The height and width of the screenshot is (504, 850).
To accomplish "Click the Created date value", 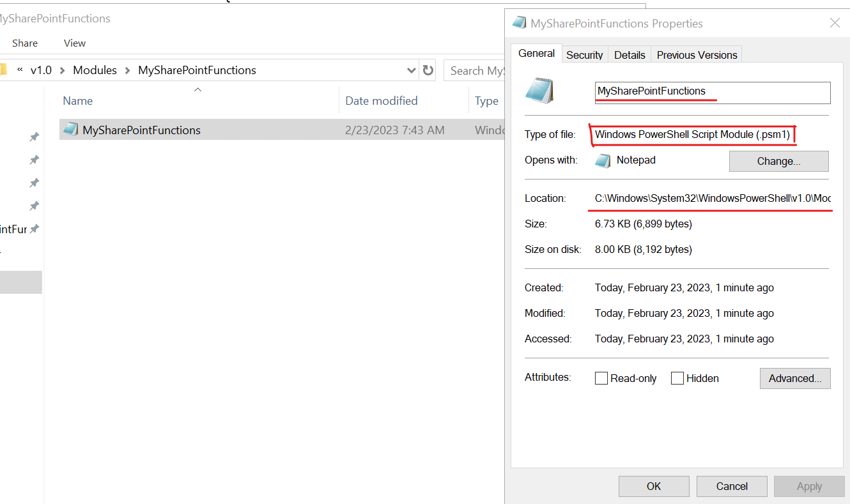I will pos(684,287).
